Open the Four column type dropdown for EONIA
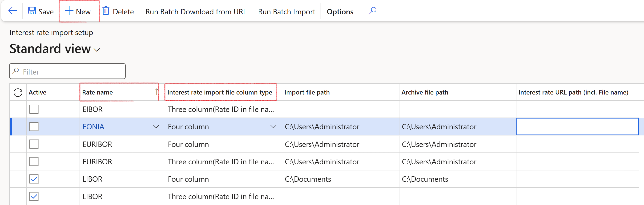The image size is (644, 205). (273, 126)
